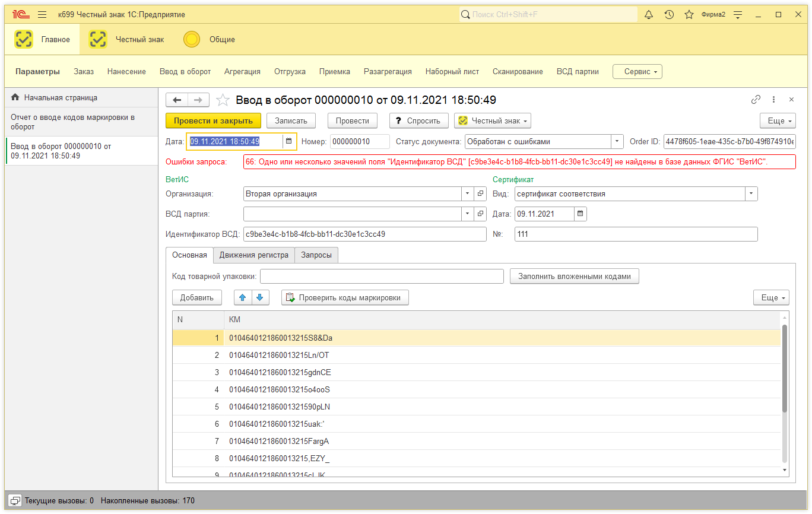Image resolution: width=812 pixels, height=514 pixels.
Task: Open calendar for certificate date
Action: click(x=581, y=214)
